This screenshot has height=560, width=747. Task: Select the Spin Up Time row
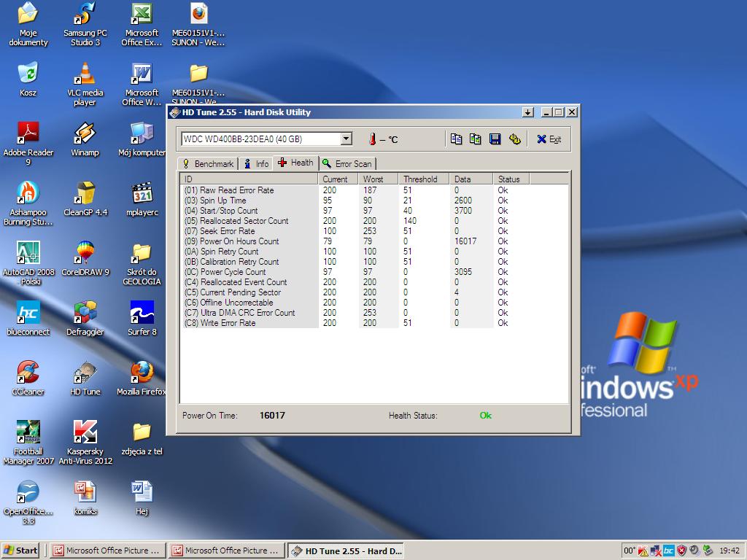coord(374,201)
